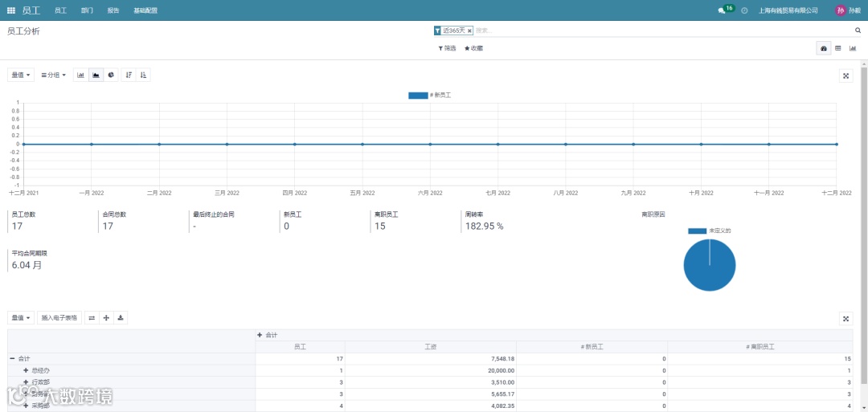Click the 插入电子表格 button

59,318
